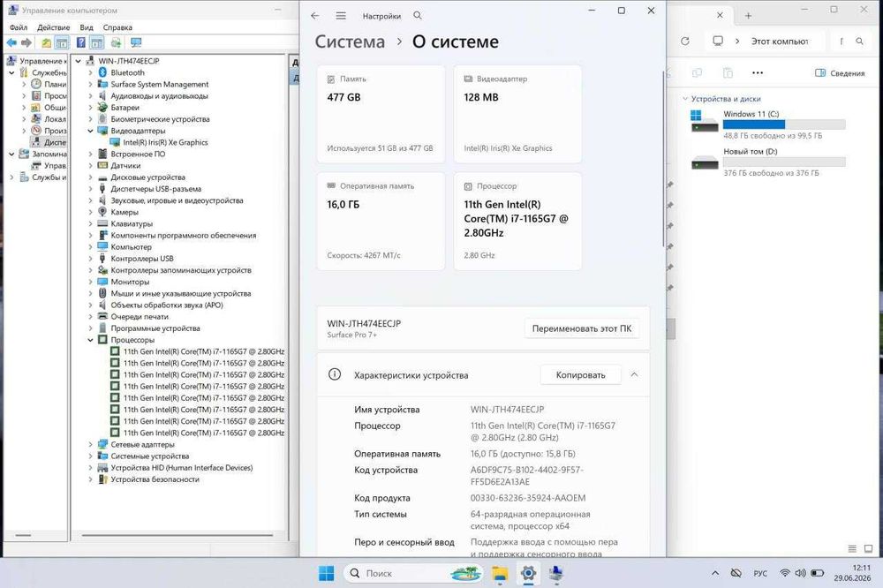883x588 pixels.
Task: Click the blue Back arrow in Computer Management toolbar
Action: point(11,42)
